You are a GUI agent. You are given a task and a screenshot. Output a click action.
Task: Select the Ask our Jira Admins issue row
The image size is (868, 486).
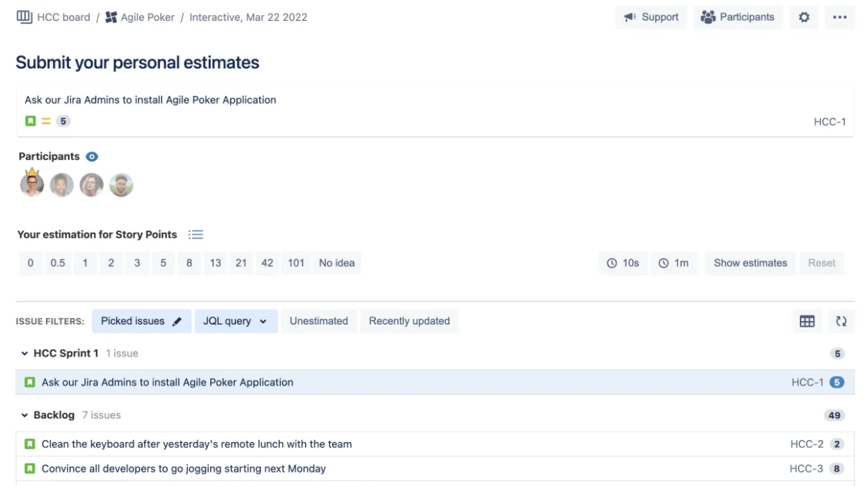click(x=435, y=383)
